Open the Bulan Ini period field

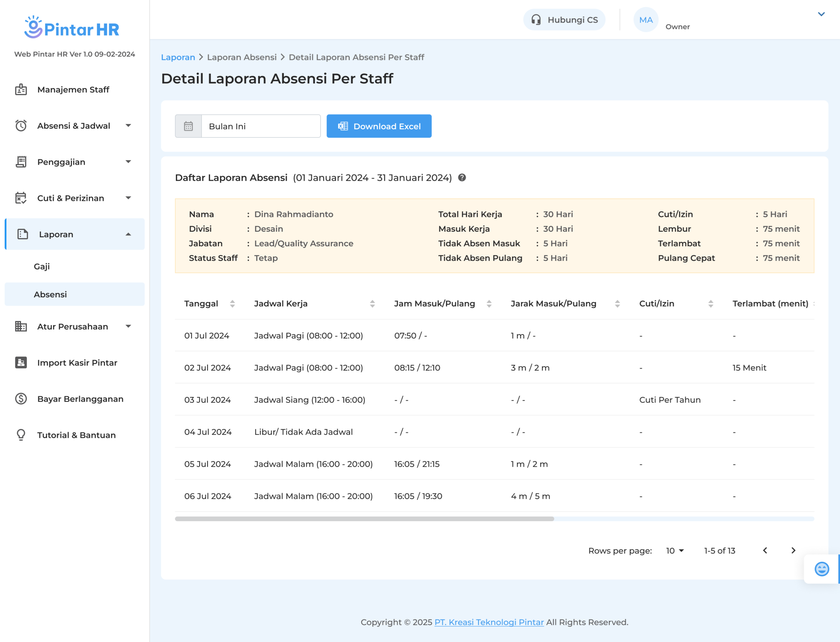point(261,126)
